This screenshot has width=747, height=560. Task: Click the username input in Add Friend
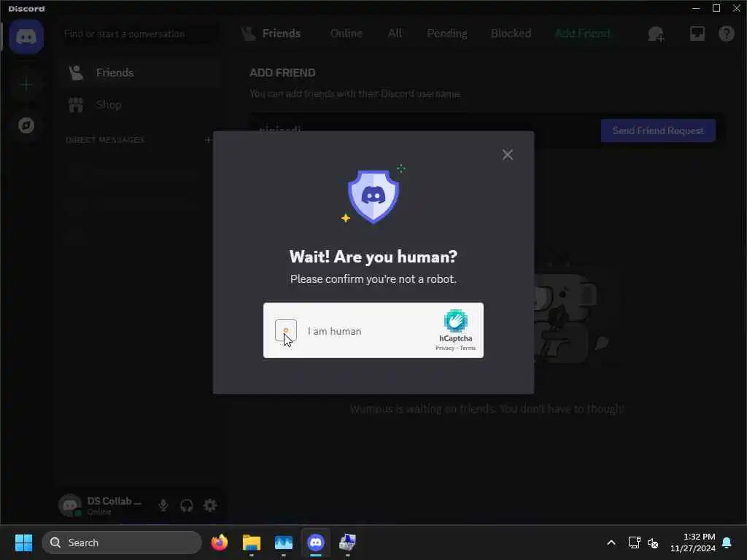(424, 130)
